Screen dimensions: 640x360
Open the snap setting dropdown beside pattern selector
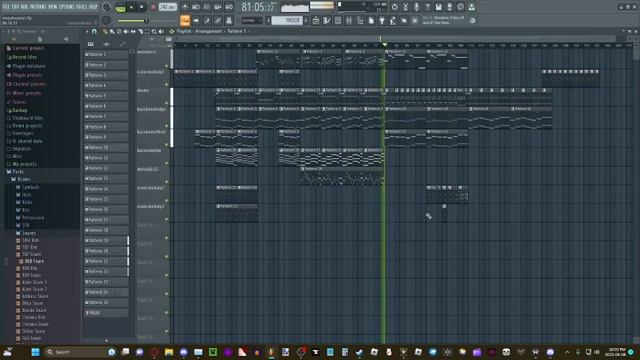252,20
